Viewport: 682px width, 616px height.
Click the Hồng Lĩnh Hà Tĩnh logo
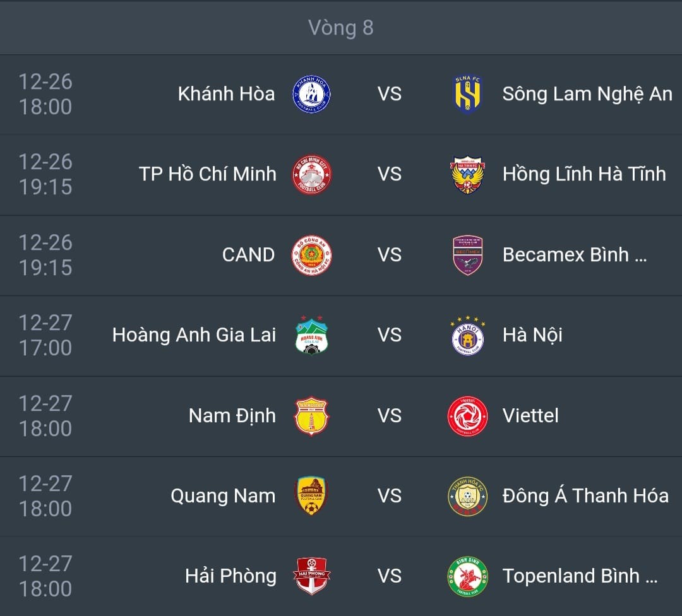point(468,174)
